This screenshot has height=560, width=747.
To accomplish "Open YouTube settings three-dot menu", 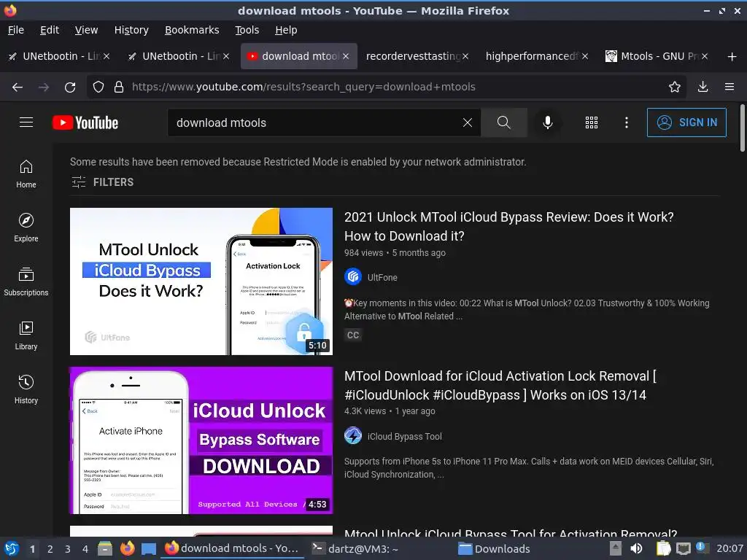I will point(627,122).
